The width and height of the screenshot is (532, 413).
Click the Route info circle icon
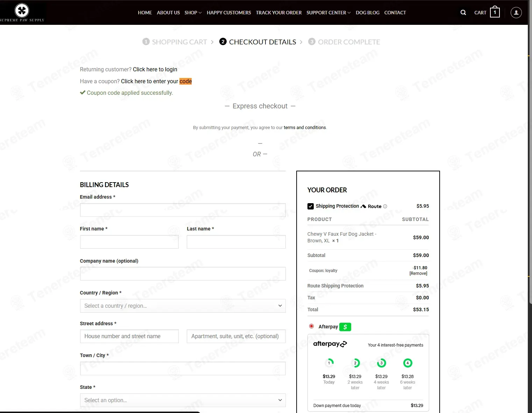point(385,206)
